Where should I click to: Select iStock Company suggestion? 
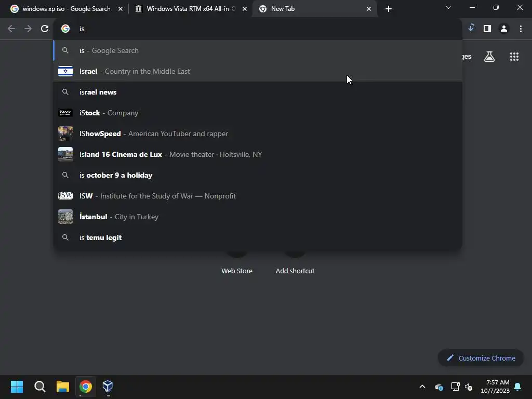coord(258,113)
